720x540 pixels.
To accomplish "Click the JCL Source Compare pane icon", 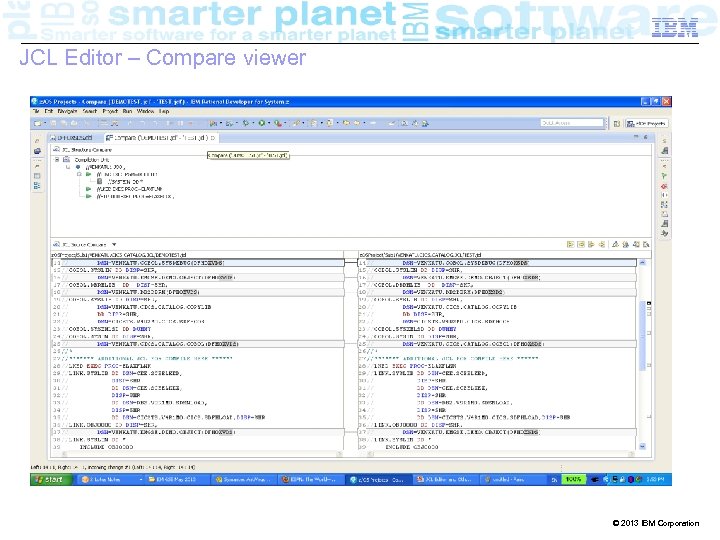I will 56,244.
